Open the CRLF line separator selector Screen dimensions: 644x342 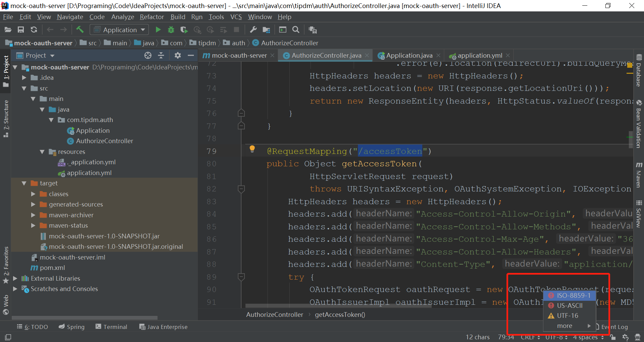pos(530,337)
